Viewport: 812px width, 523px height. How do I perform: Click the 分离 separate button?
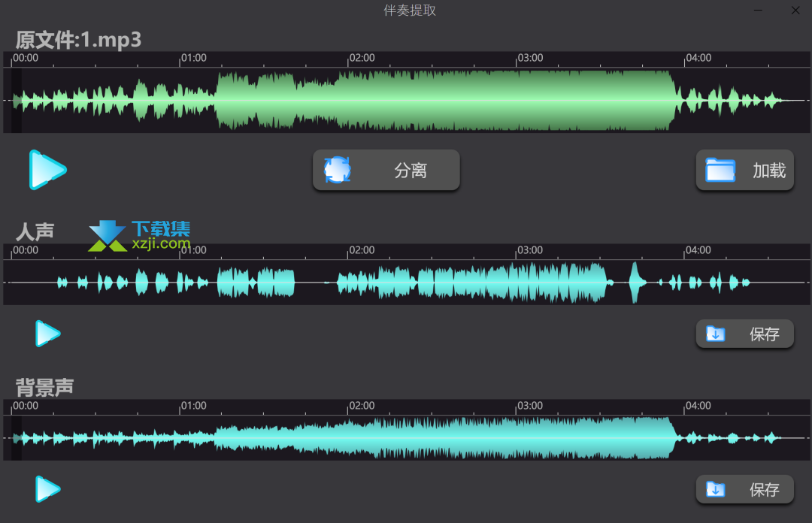tap(386, 171)
